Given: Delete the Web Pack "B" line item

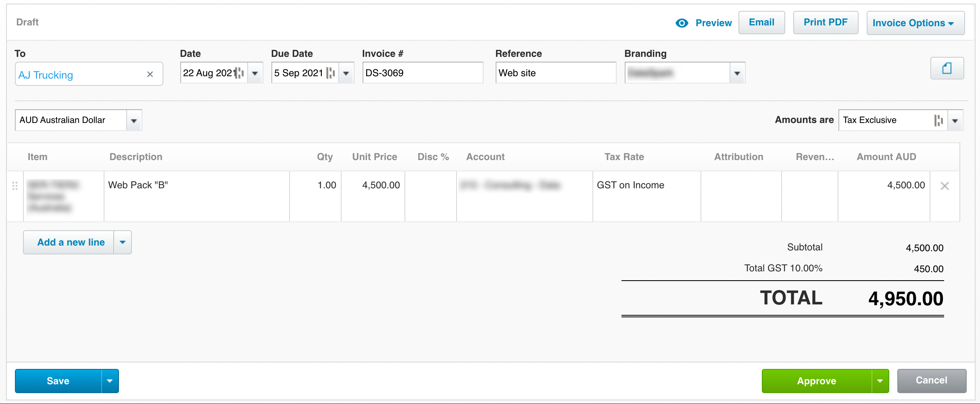Looking at the screenshot, I should tap(944, 186).
